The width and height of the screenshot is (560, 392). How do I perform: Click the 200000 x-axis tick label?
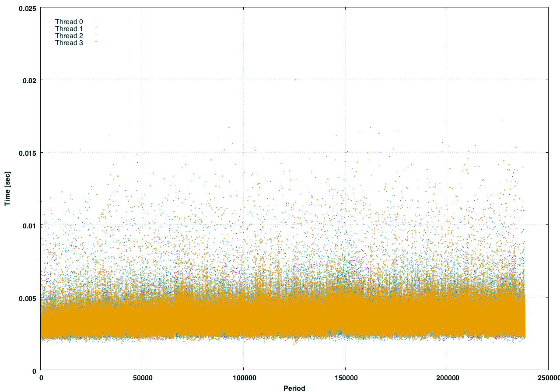coord(447,378)
